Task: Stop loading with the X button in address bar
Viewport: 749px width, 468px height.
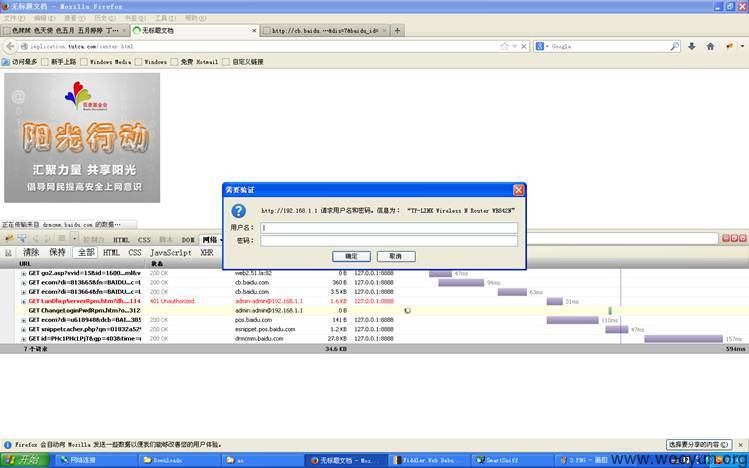Action: [x=524, y=46]
